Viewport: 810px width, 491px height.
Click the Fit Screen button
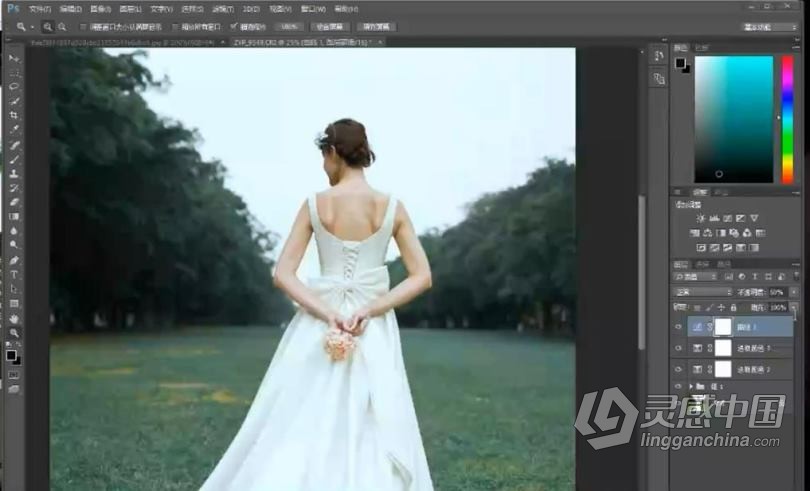[x=329, y=27]
